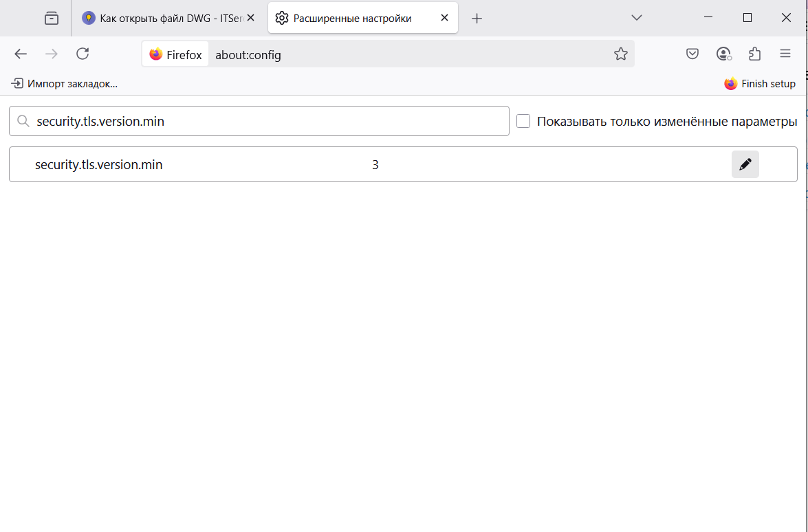Image resolution: width=808 pixels, height=532 pixels.
Task: Minimize the Firefox window
Action: 708,18
